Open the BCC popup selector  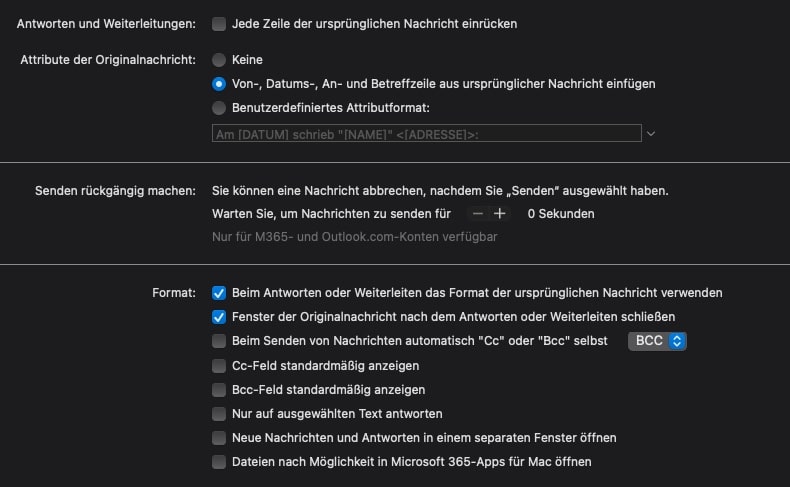click(x=657, y=341)
